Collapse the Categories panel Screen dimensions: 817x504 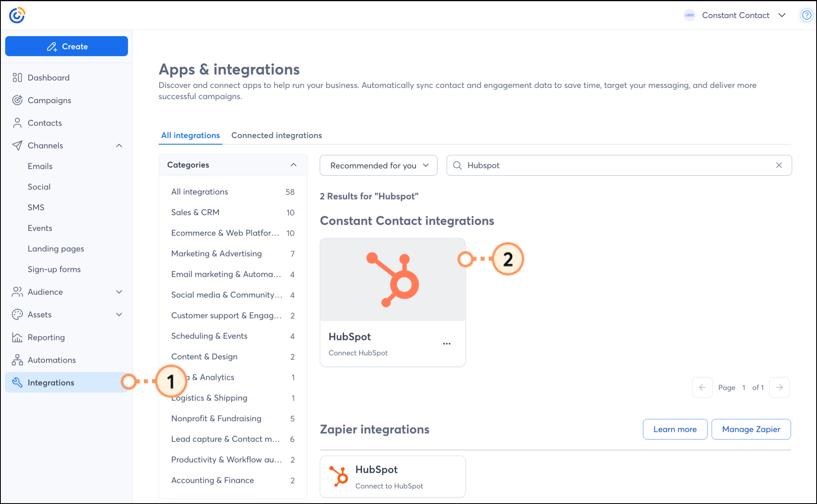293,165
